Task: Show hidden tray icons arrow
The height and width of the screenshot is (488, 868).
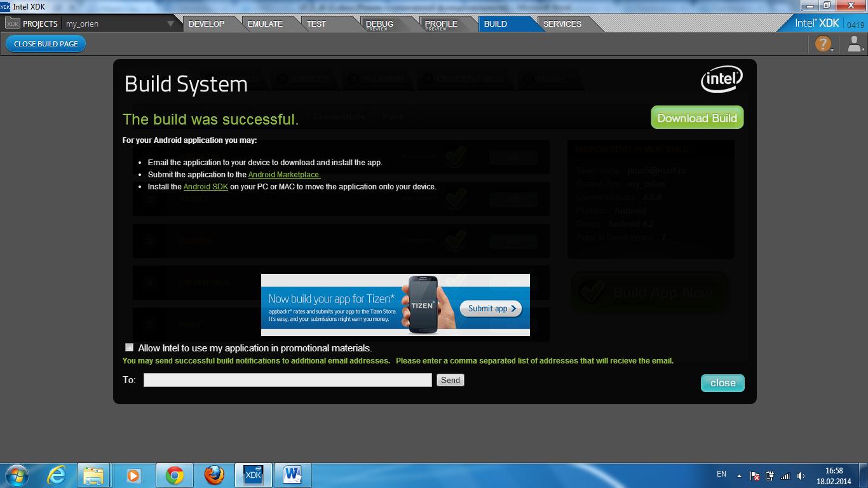Action: pos(739,476)
